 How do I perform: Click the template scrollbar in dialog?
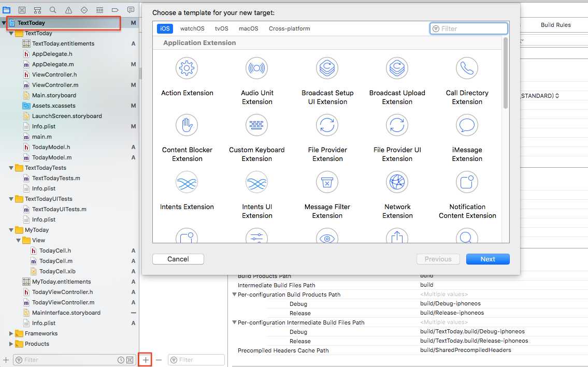click(506, 73)
